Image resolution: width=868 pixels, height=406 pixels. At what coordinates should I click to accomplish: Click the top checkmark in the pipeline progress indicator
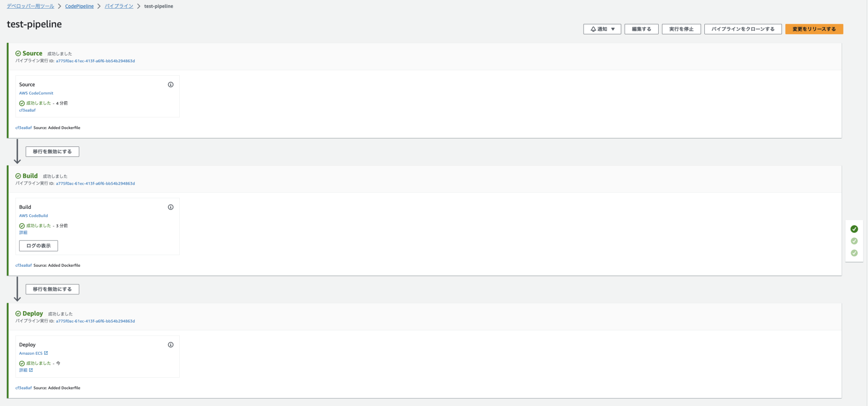point(855,229)
